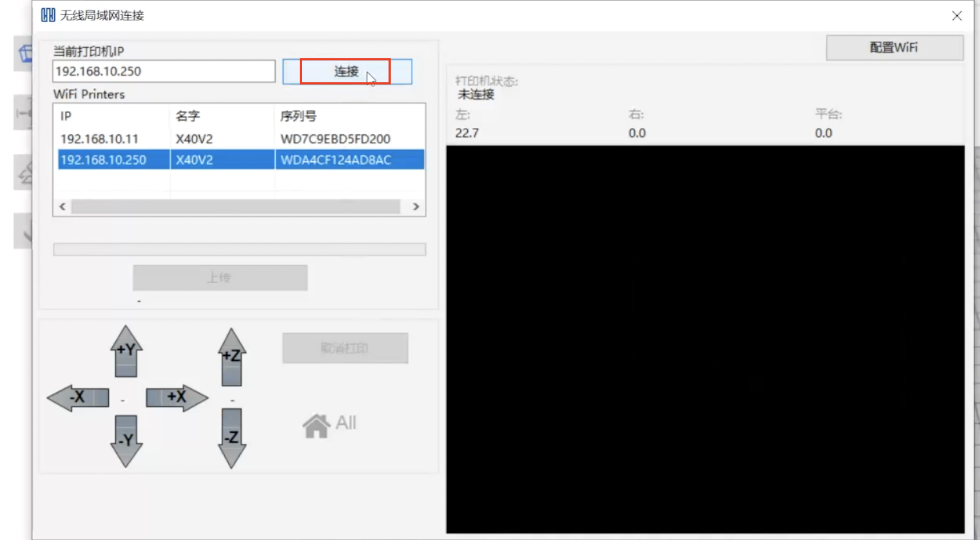Viewport: 980px width, 540px height.
Task: Open the 配置WiFi settings button
Action: (894, 48)
